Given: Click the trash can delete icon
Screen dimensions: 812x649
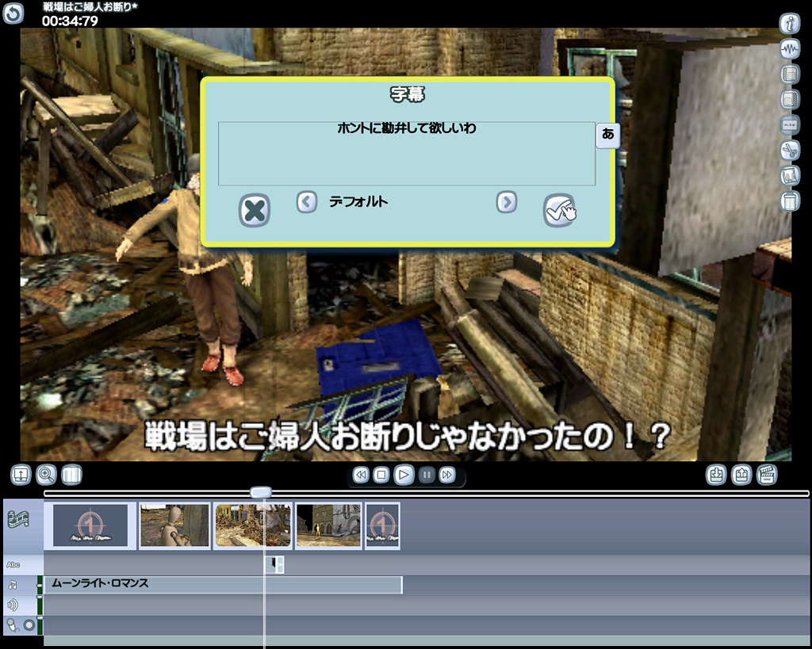Looking at the screenshot, I should (x=791, y=200).
